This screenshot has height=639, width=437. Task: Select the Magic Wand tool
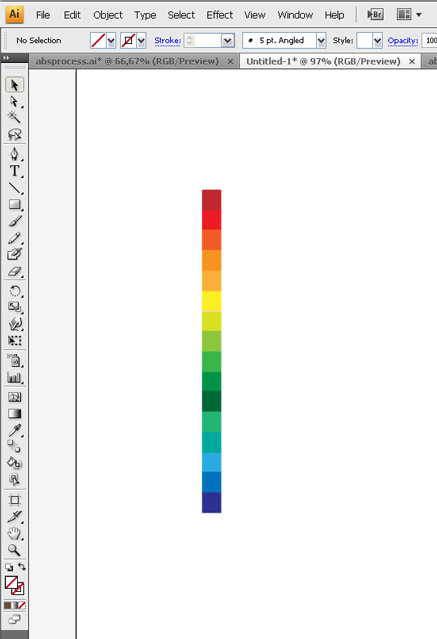15,117
